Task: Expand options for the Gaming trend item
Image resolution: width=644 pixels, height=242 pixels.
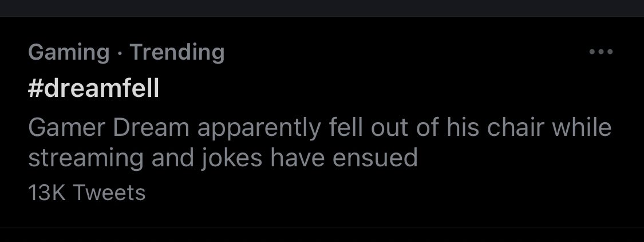Action: [601, 52]
